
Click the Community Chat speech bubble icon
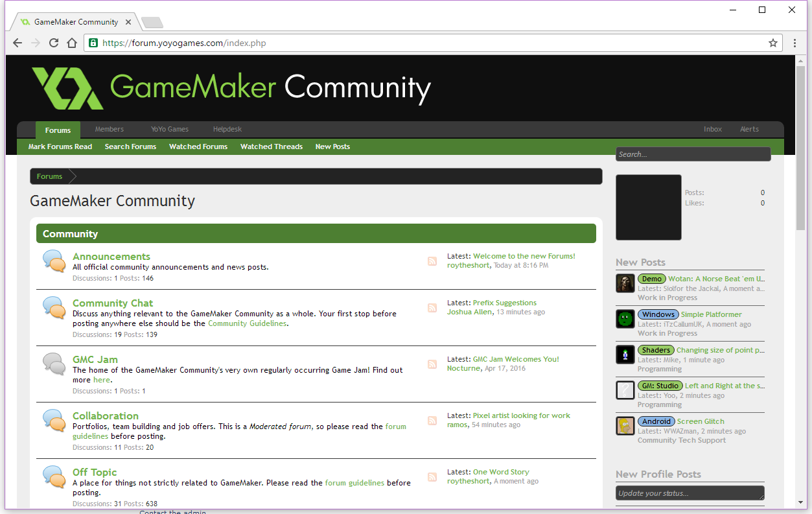coord(54,308)
